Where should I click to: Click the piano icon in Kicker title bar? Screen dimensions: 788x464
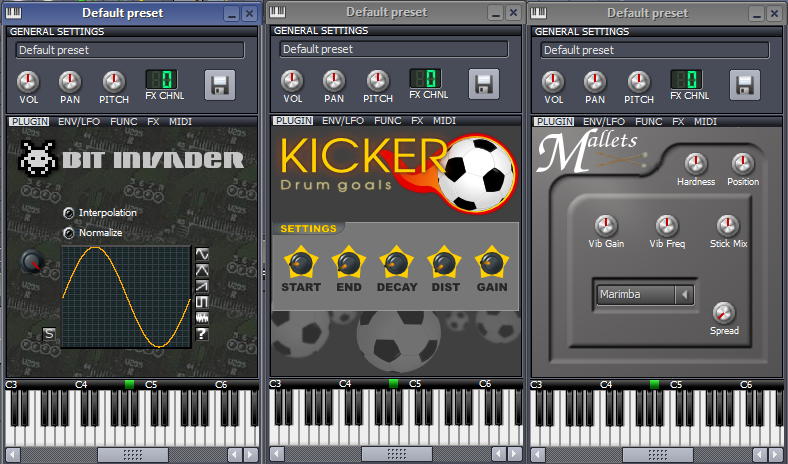277,12
